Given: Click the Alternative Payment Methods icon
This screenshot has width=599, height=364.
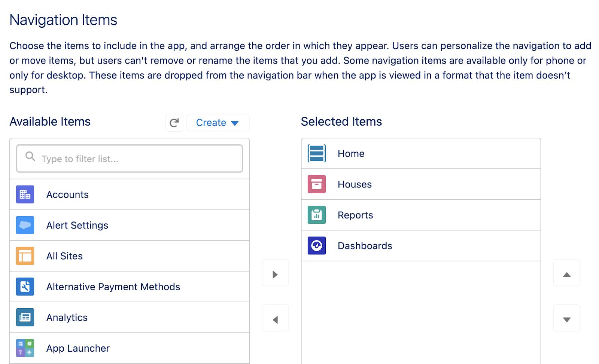Looking at the screenshot, I should click(x=25, y=287).
